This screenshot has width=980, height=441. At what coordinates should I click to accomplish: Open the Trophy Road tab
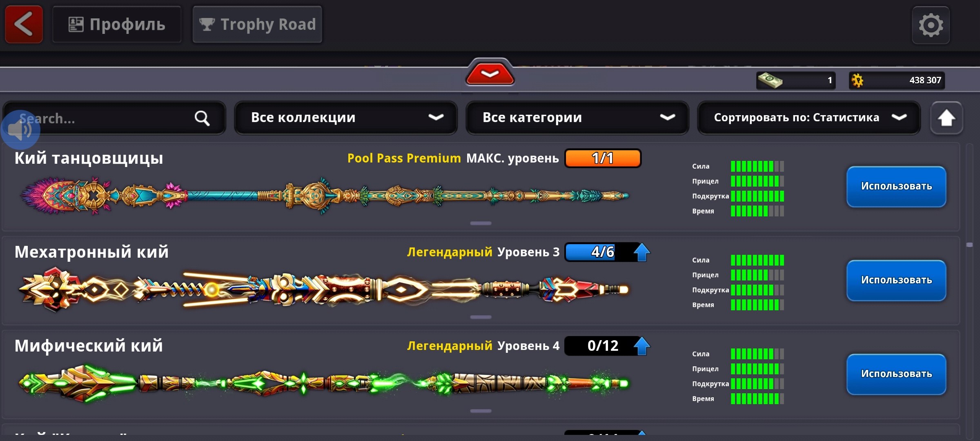(257, 24)
